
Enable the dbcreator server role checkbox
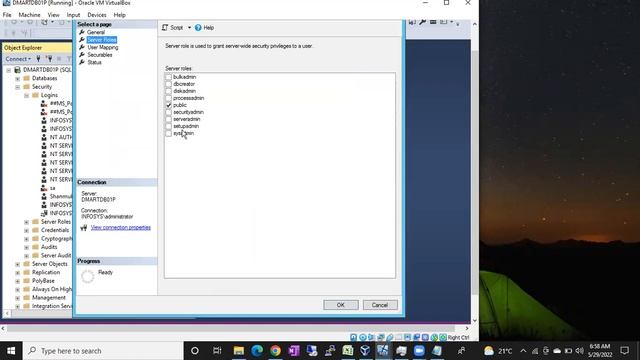tap(169, 84)
